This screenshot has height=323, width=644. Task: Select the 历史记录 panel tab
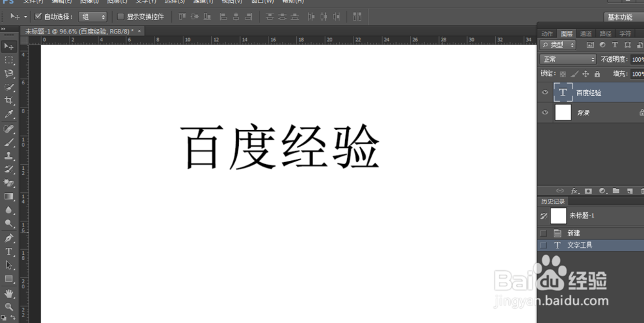[553, 201]
